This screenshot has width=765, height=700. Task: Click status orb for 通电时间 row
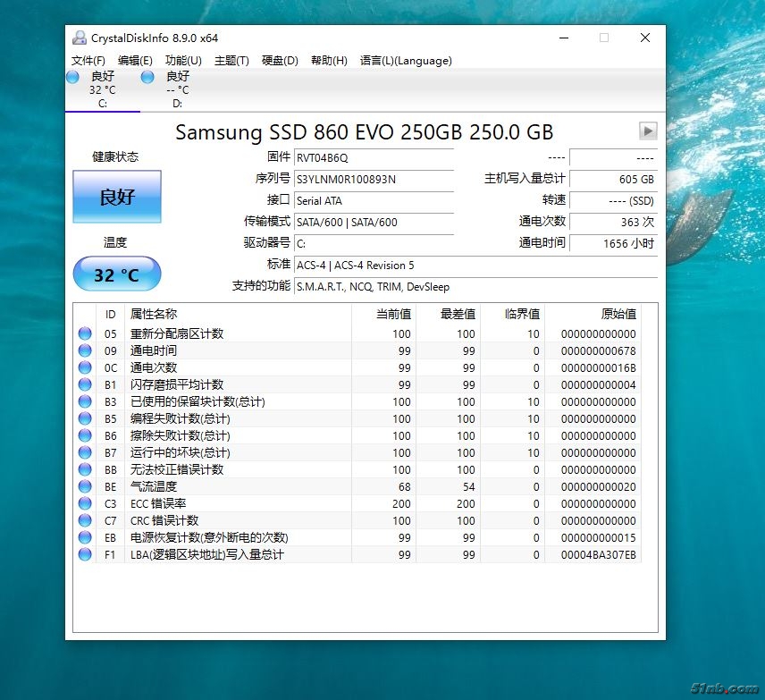[x=85, y=350]
